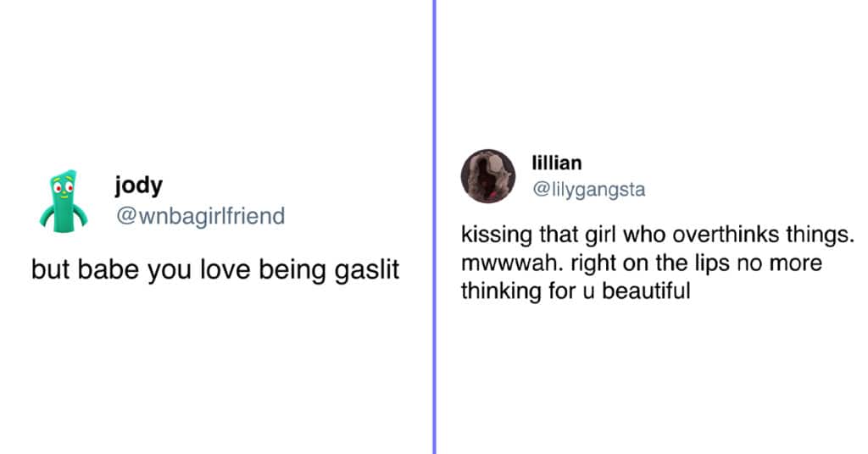
Task: Click the purple vertical divider line
Action: point(435,227)
